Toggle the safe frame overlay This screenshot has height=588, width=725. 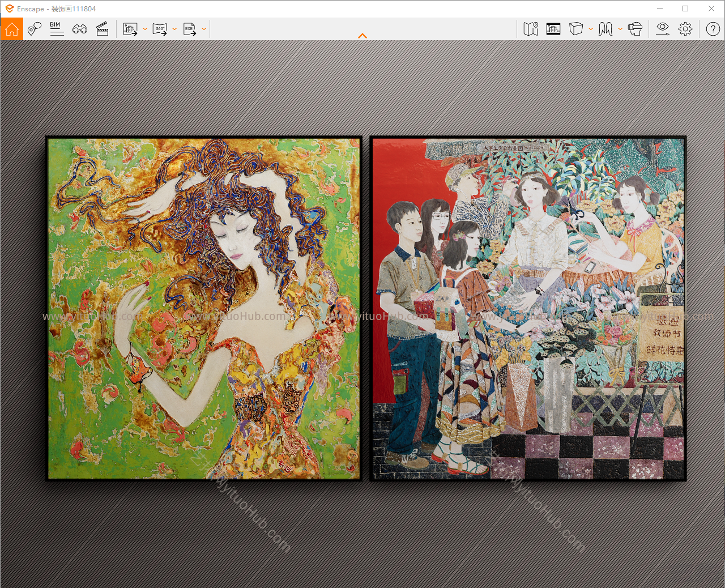click(x=553, y=29)
